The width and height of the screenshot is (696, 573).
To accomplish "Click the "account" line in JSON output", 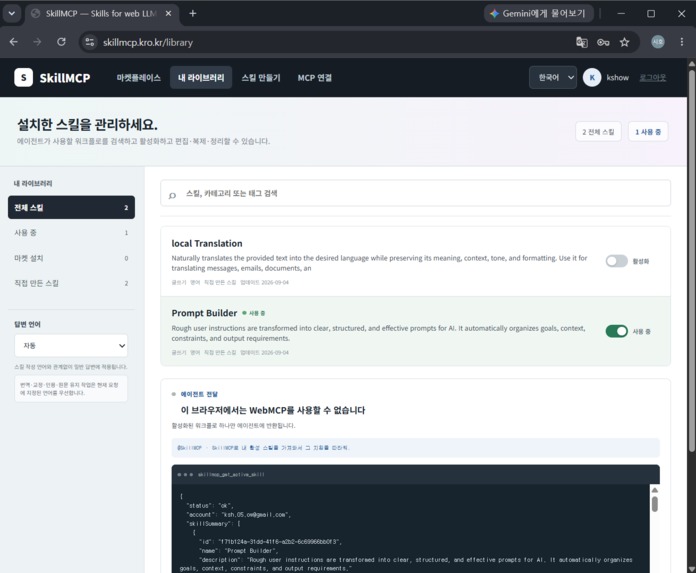I will coord(239,515).
